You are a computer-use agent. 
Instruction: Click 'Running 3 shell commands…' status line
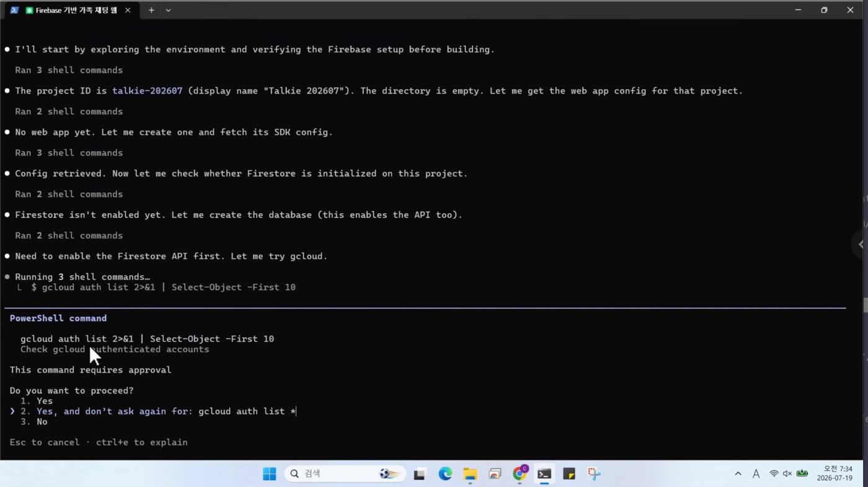pos(82,277)
